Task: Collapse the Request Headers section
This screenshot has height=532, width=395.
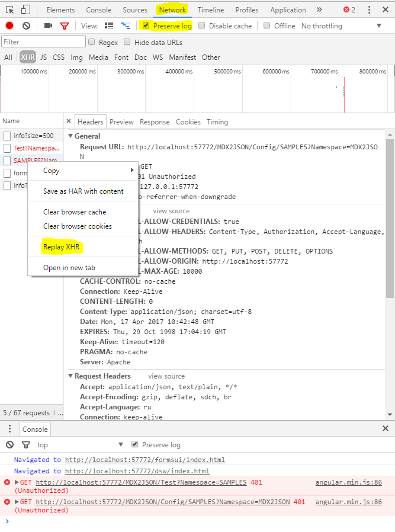Action: pos(70,376)
